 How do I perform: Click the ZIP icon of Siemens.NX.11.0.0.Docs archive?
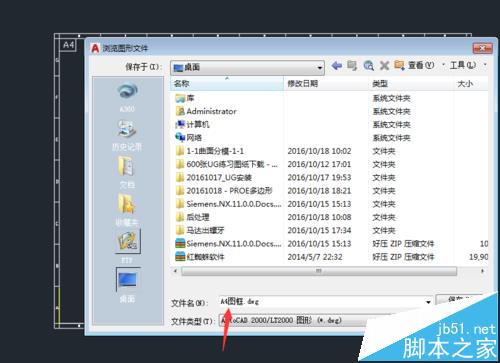pos(180,243)
